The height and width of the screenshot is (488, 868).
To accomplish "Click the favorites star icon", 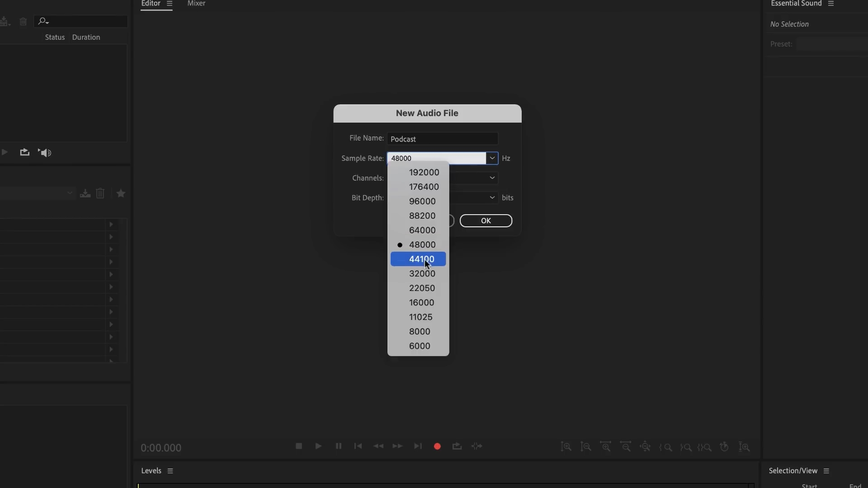I will pyautogui.click(x=121, y=193).
